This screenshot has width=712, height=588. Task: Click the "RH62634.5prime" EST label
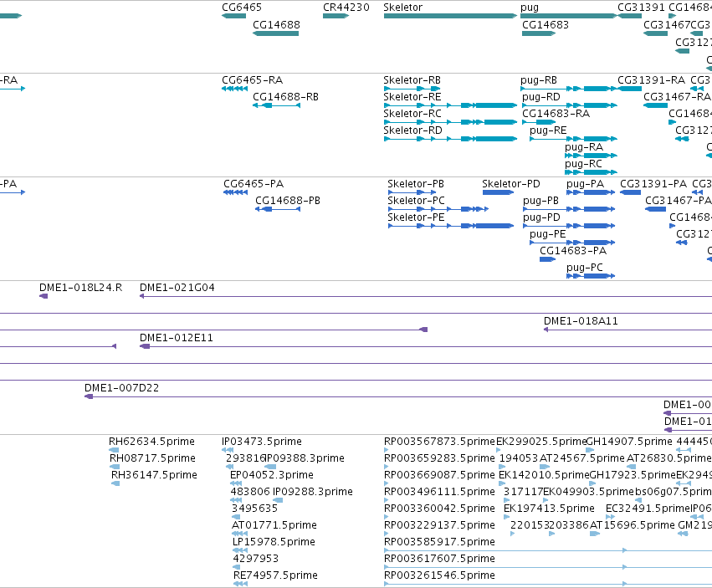coord(151,442)
